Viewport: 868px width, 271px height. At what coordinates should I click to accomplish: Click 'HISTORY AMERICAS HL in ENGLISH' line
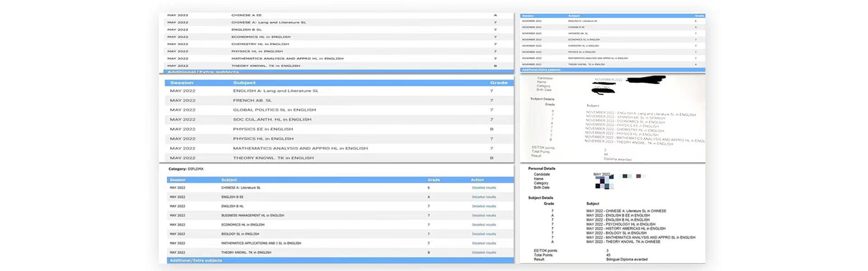point(626,229)
